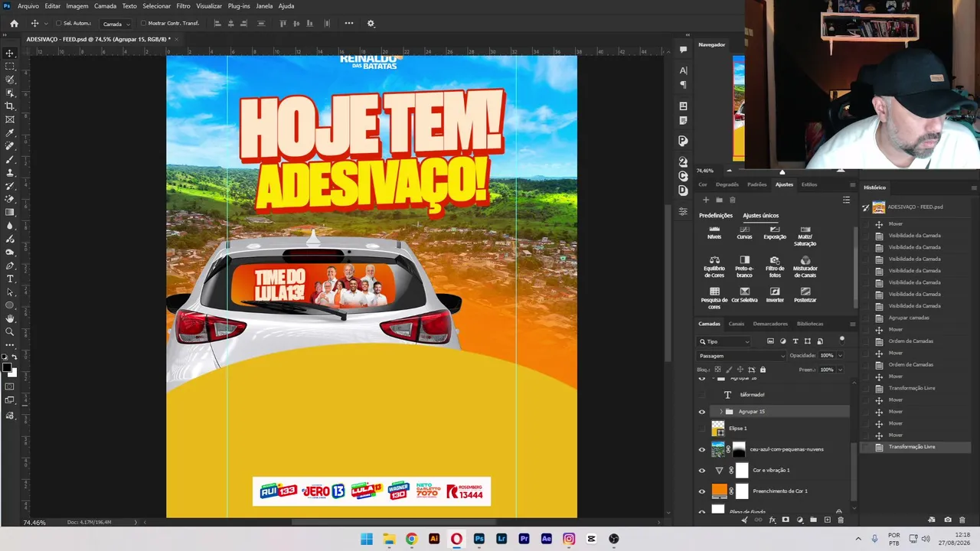This screenshot has width=980, height=551.
Task: Open the Opacidade value dropdown arrow
Action: click(x=840, y=356)
